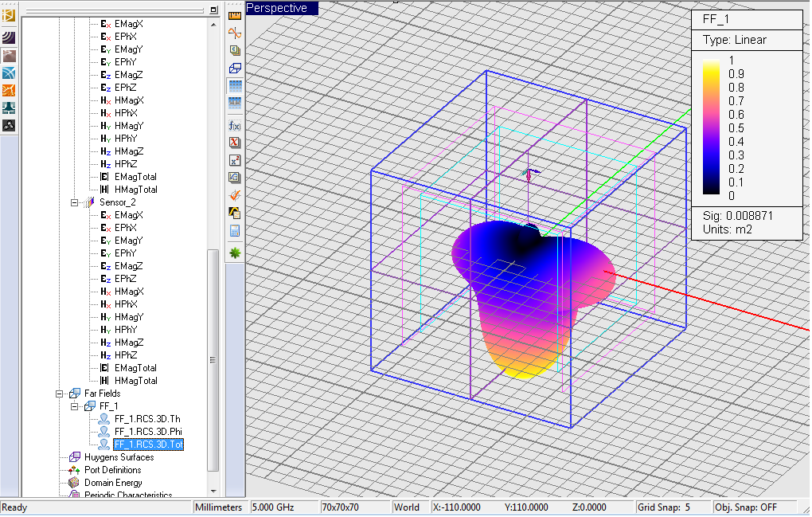Select HMagY under Sensor_2
812x517 pixels.
click(129, 316)
